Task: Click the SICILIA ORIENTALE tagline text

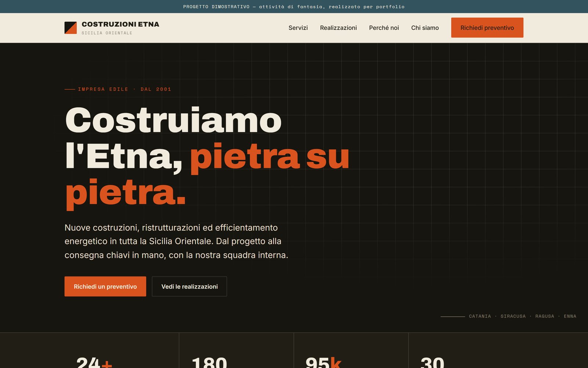Action: [107, 33]
